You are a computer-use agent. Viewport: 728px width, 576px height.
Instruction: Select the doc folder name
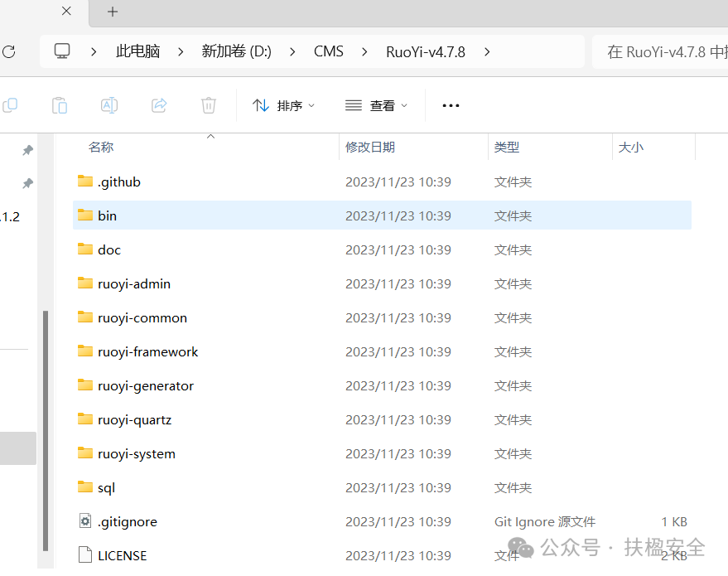109,250
